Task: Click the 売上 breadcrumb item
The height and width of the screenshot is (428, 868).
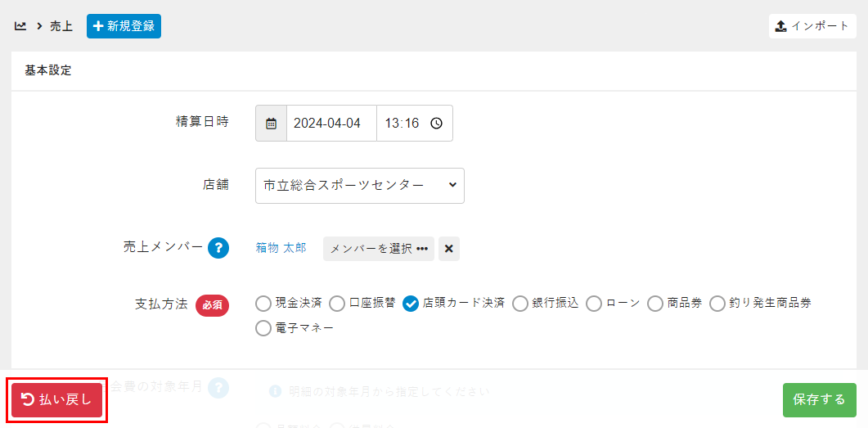Action: point(61,26)
